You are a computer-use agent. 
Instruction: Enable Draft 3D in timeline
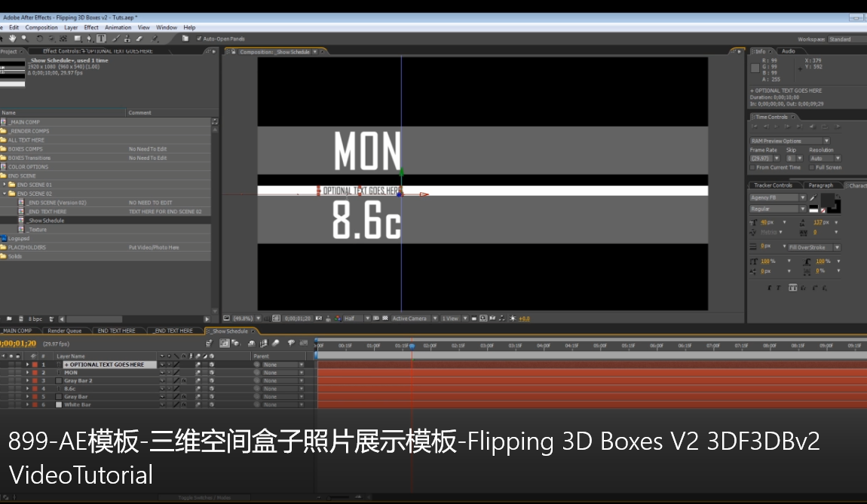point(236,344)
